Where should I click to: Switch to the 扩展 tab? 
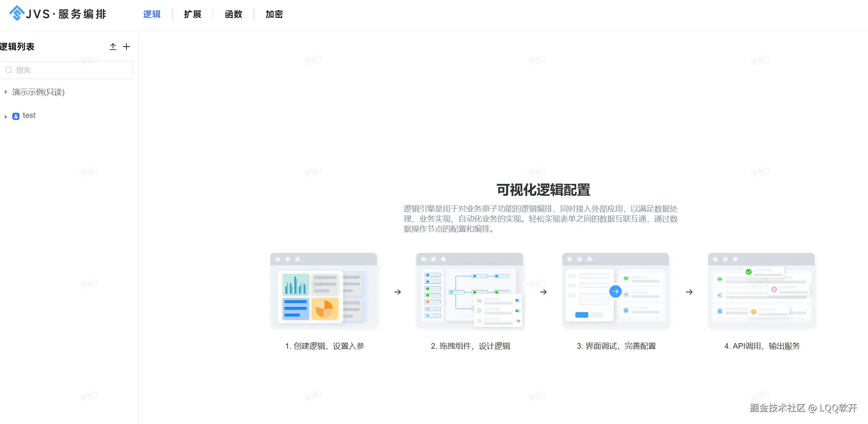pyautogui.click(x=193, y=14)
